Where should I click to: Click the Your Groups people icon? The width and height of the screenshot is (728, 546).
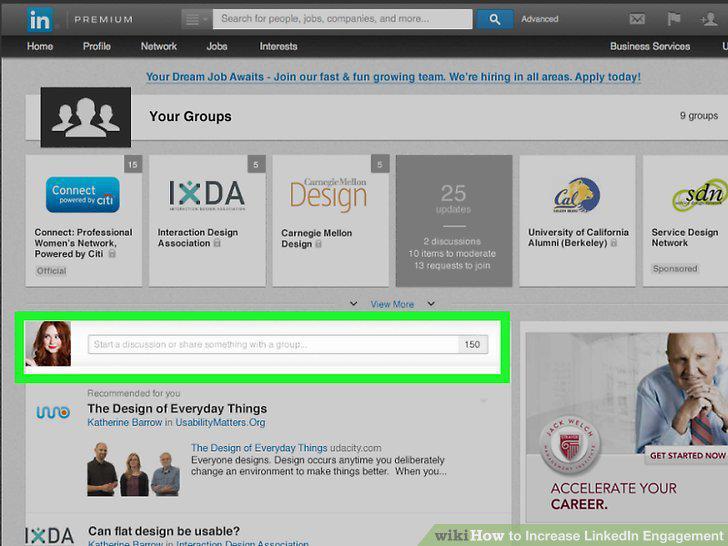(86, 117)
